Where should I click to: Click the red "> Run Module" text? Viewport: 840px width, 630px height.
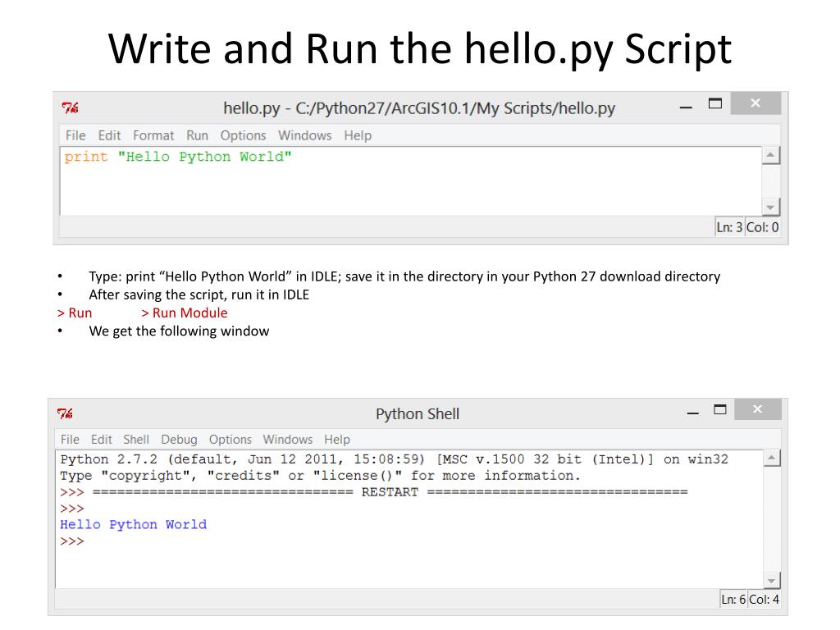[185, 313]
